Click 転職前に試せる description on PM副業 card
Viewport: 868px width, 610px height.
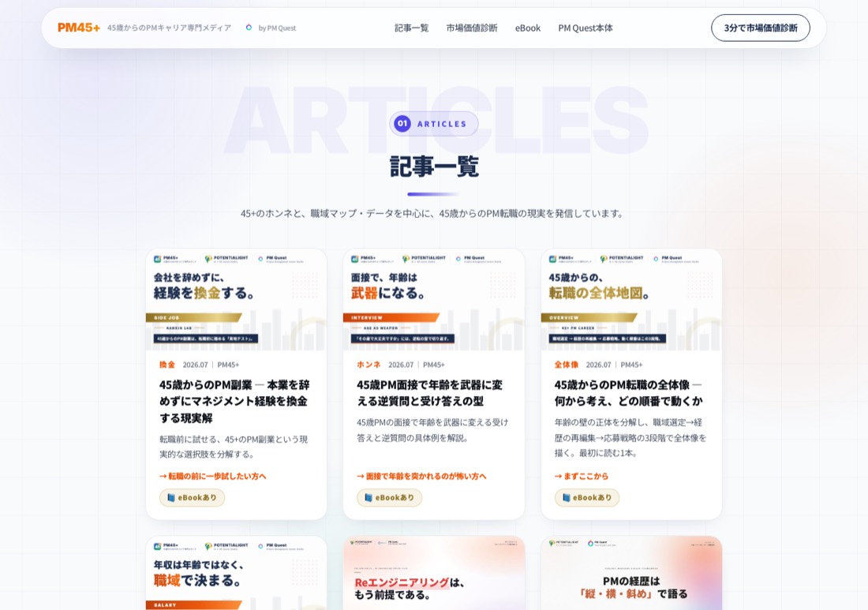click(234, 447)
